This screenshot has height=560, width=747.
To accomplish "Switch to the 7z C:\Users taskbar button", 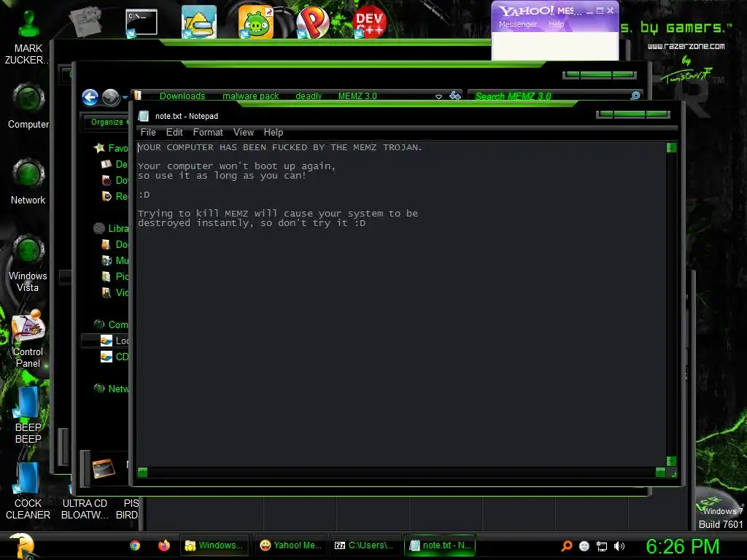I will tap(364, 545).
